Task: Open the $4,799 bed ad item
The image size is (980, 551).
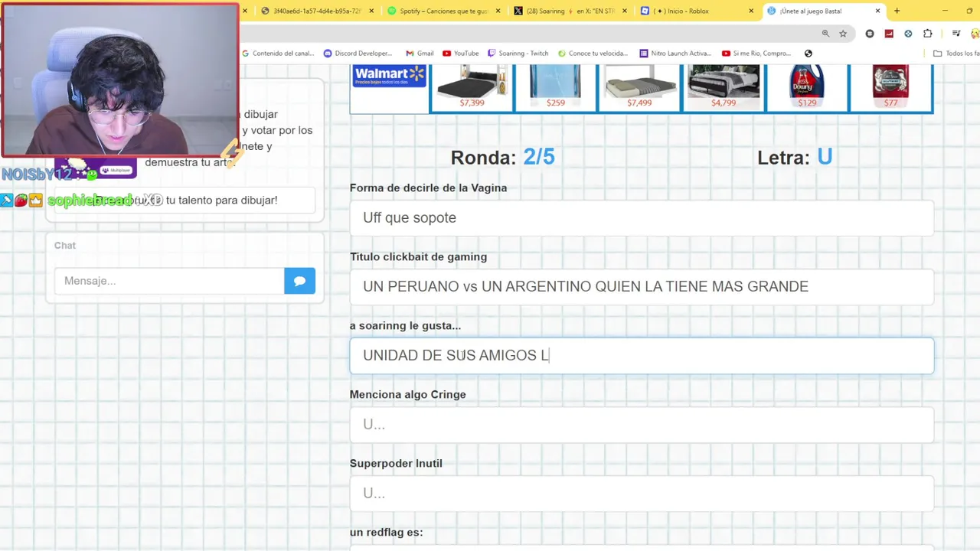Action: [724, 87]
